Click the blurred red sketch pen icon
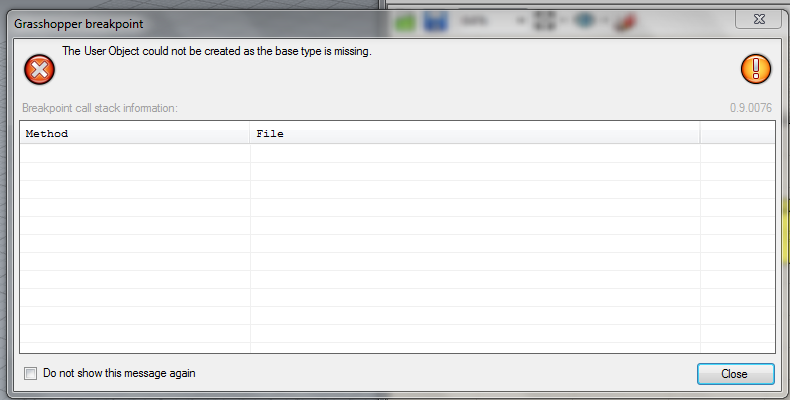 625,21
